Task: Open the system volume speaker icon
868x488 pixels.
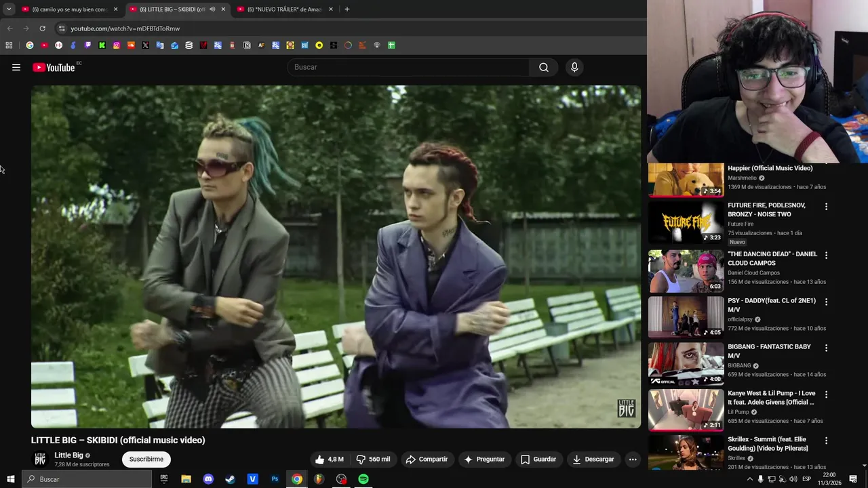Action: point(793,479)
